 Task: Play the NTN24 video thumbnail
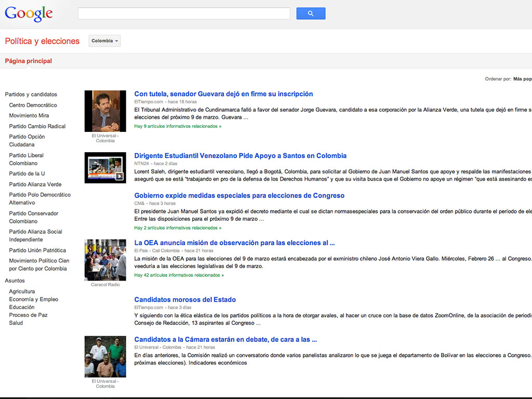[105, 168]
